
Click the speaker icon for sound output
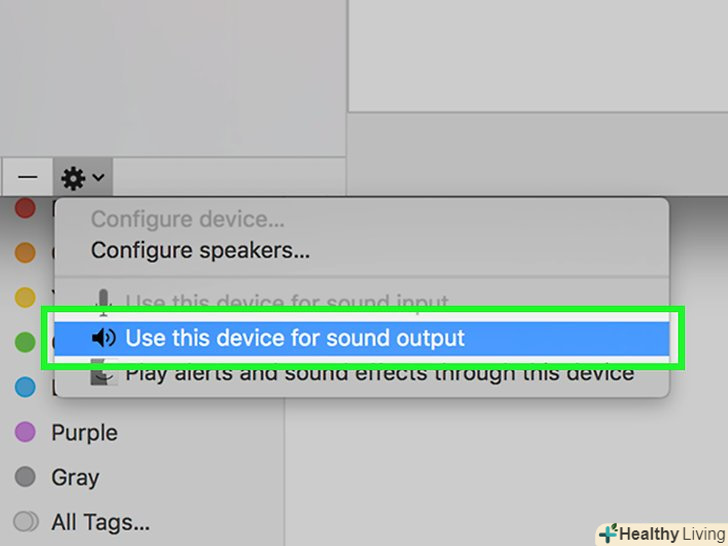pyautogui.click(x=103, y=338)
